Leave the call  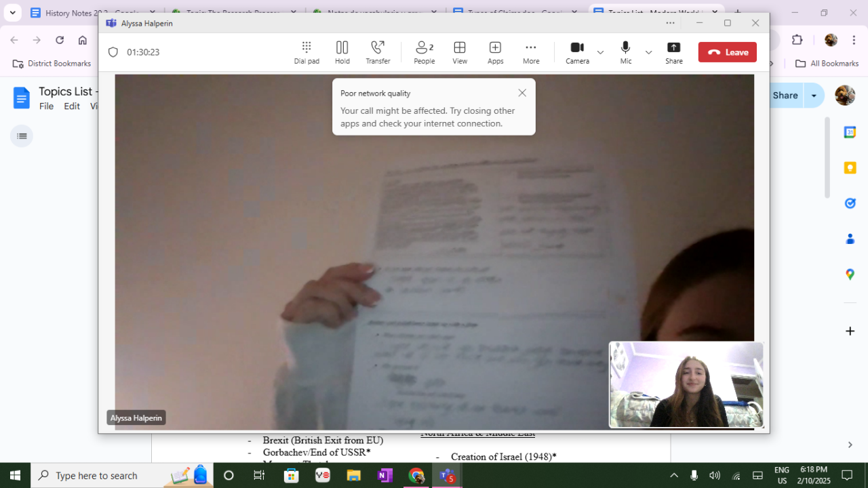[x=728, y=52]
